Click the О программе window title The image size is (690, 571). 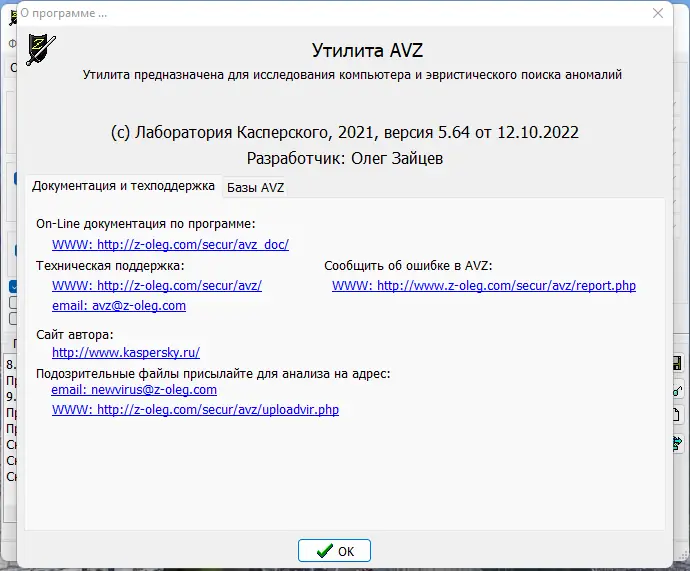click(63, 13)
